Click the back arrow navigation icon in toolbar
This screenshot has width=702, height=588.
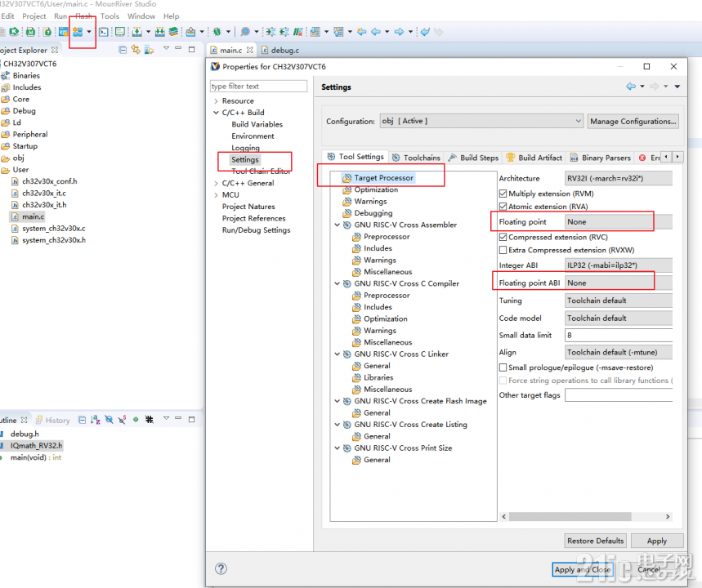click(x=376, y=32)
